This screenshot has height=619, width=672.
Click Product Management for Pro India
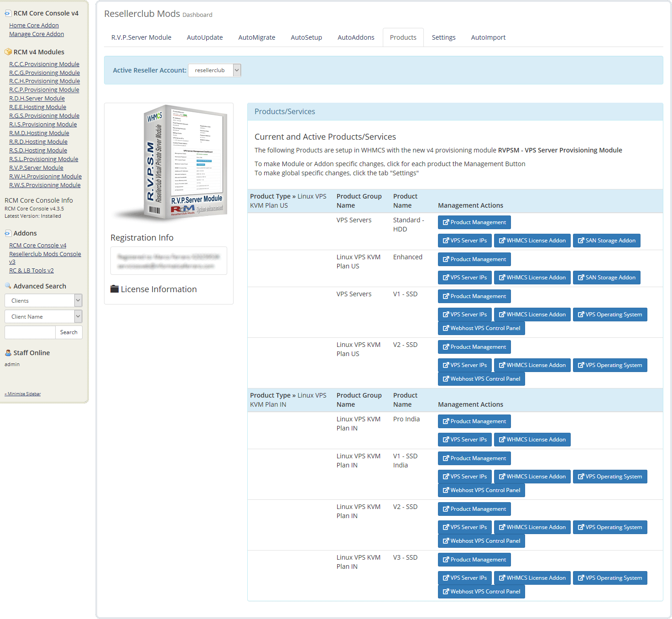pyautogui.click(x=474, y=421)
